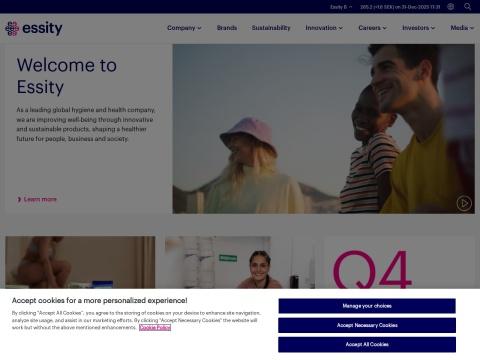Open the Cookie Policy link

pyautogui.click(x=155, y=328)
